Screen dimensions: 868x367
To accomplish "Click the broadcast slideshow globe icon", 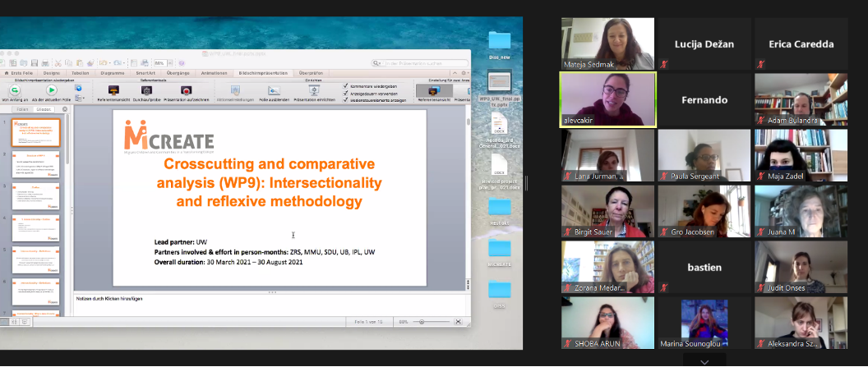I will point(78,87).
